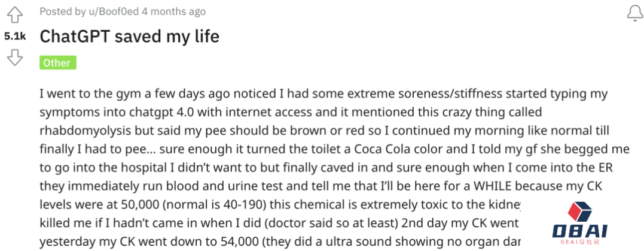Open the post title 'ChatGPT saved my life'
Viewport: 644px width, 251px height.
click(129, 37)
